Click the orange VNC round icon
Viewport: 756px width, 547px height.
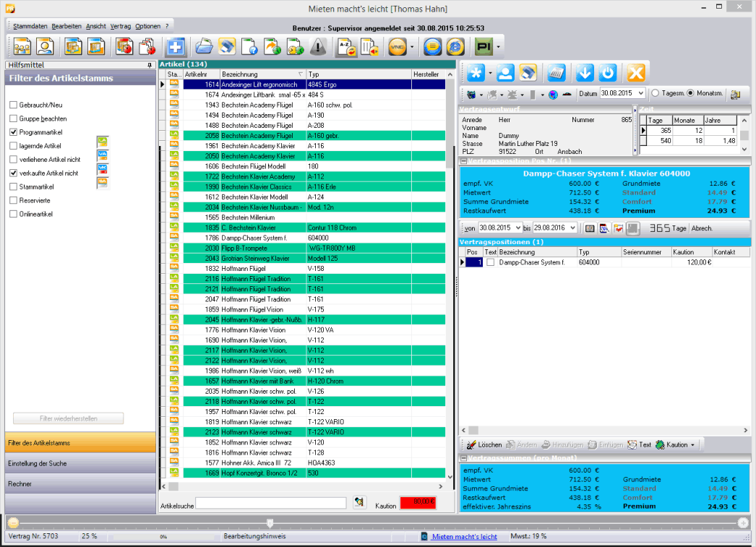pyautogui.click(x=398, y=47)
